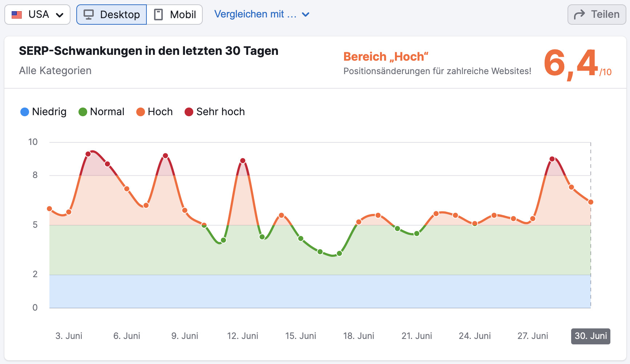This screenshot has width=630, height=364.
Task: Open the Vergleichen mit link
Action: (256, 14)
